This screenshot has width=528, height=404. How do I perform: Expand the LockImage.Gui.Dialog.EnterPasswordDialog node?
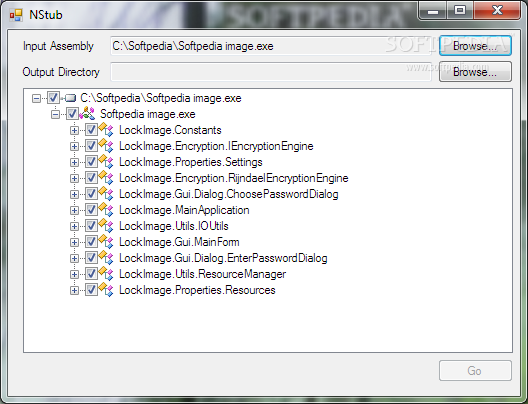pos(74,258)
